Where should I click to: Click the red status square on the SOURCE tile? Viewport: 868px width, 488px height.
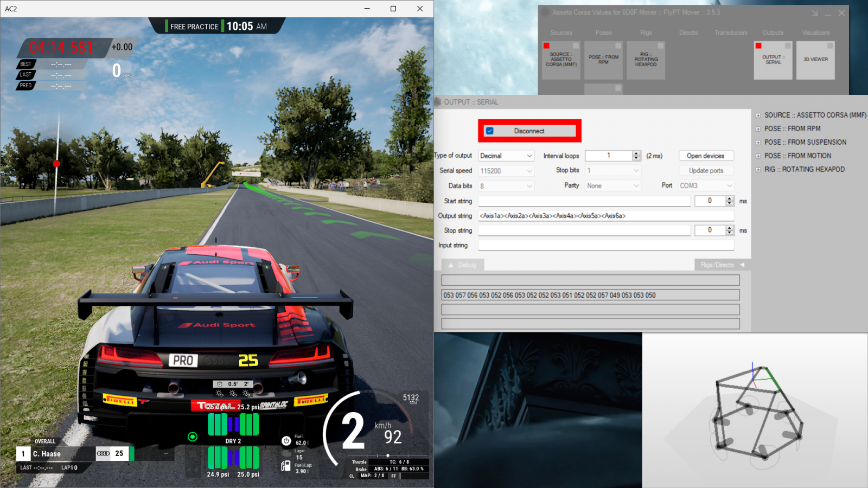(x=546, y=46)
